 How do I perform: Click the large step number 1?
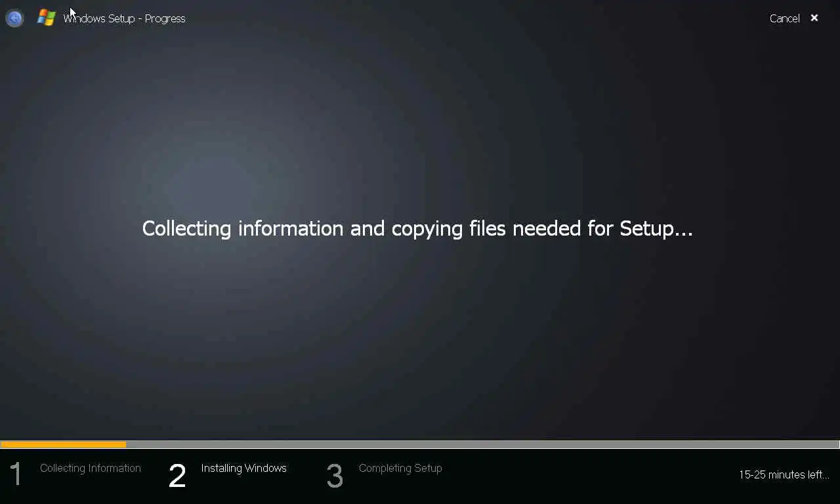pos(16,475)
